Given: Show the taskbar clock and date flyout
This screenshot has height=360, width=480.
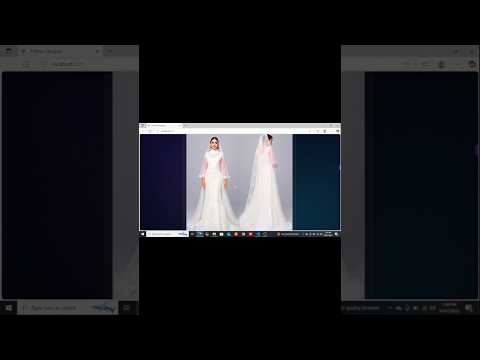Looking at the screenshot, I should (328, 234).
